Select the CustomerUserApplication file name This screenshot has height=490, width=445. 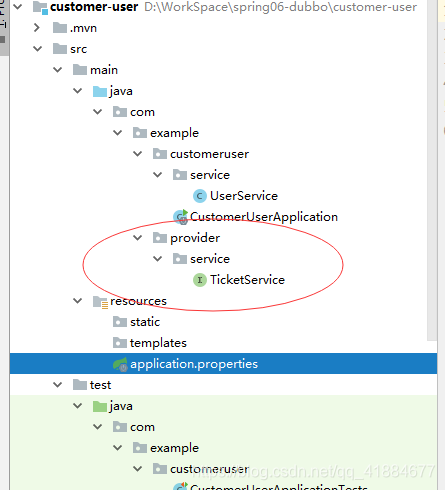[264, 217]
